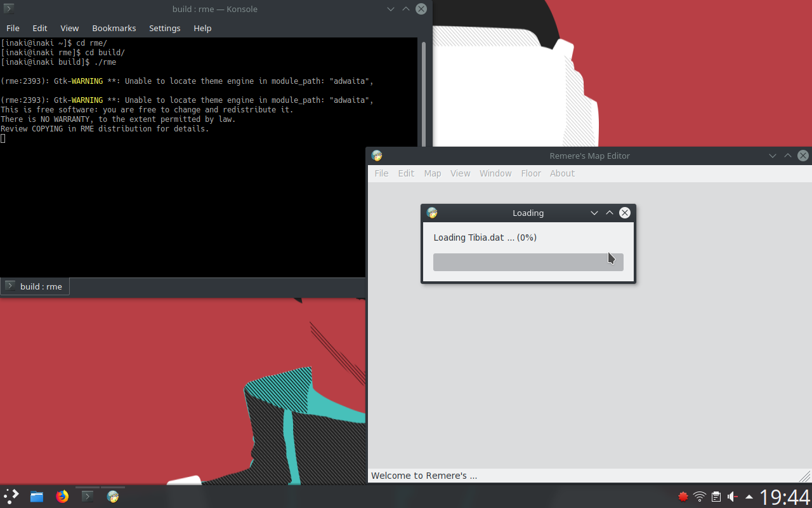Open the Map menu
Screen dimensions: 812x508
pyautogui.click(x=433, y=173)
